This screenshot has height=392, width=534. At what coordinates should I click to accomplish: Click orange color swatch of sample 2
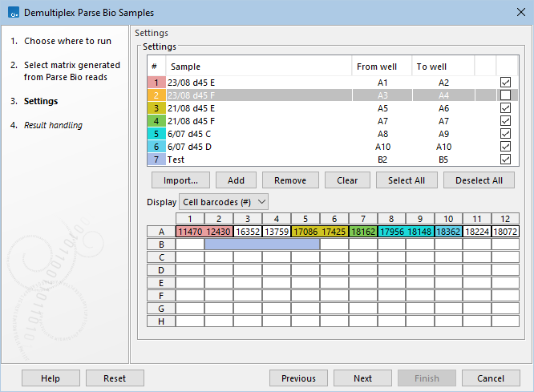[156, 95]
